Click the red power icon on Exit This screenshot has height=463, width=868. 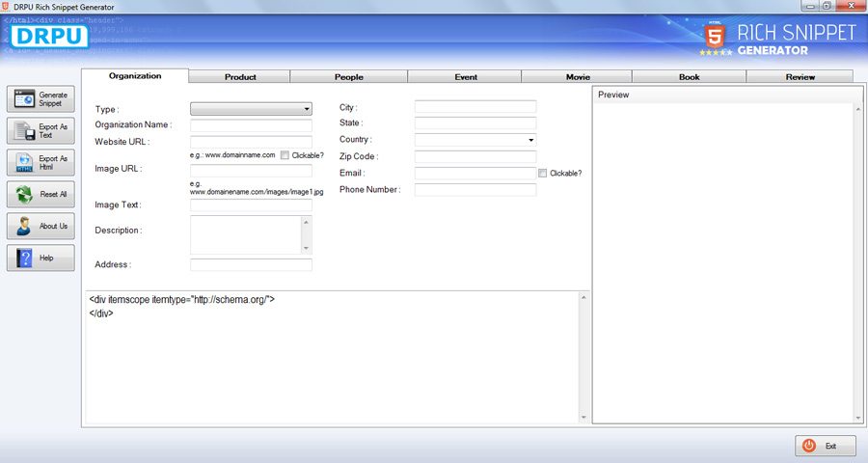click(x=809, y=446)
